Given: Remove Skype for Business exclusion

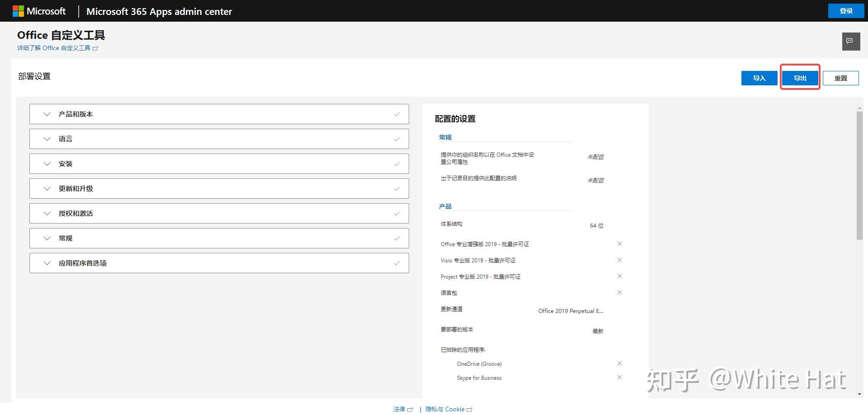Looking at the screenshot, I should 619,378.
